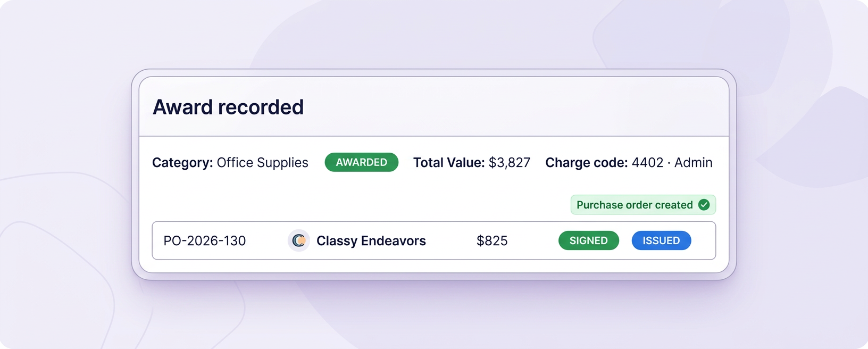
Task: Click the word recorded in the heading
Action: pos(261,107)
